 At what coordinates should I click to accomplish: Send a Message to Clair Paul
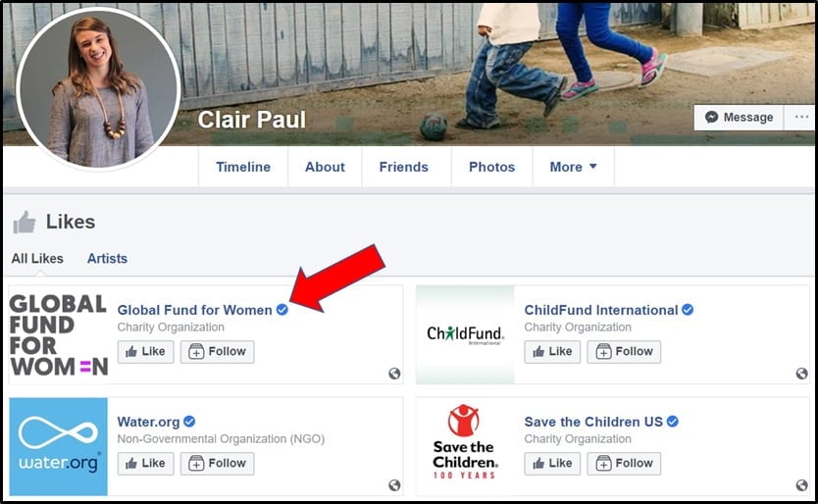pyautogui.click(x=739, y=117)
